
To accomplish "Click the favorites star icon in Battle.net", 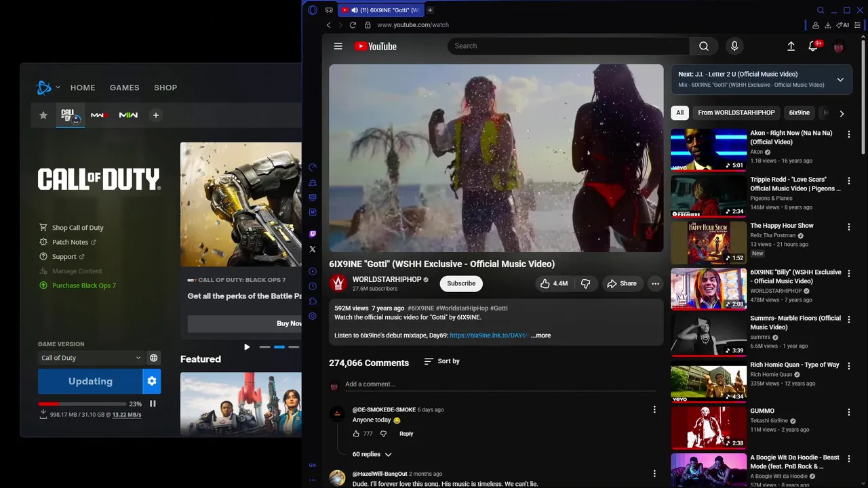I will (x=43, y=115).
